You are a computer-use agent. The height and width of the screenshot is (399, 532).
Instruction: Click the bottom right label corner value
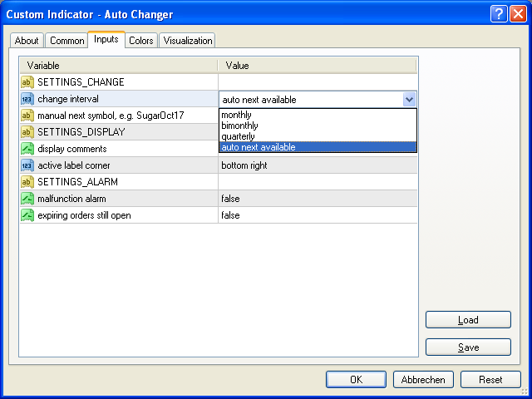click(x=316, y=165)
